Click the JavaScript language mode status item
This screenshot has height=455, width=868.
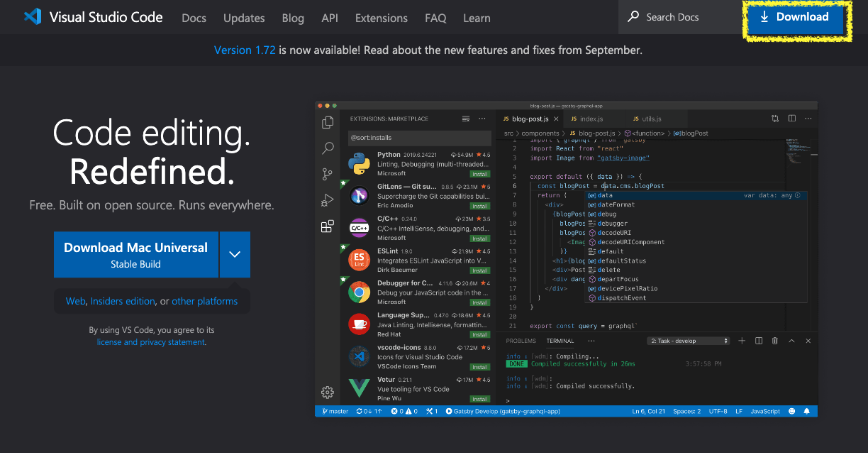point(765,412)
